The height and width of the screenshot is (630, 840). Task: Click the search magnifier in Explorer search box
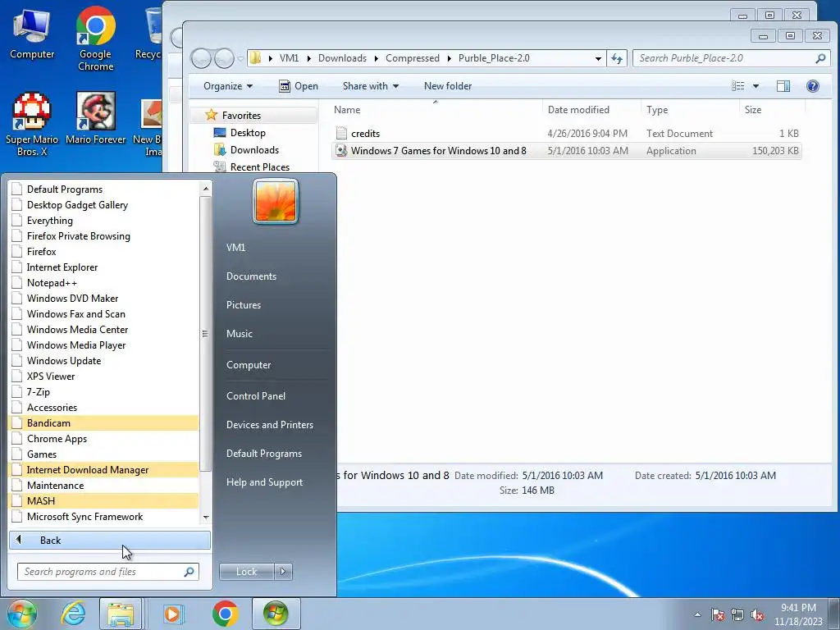(x=820, y=58)
